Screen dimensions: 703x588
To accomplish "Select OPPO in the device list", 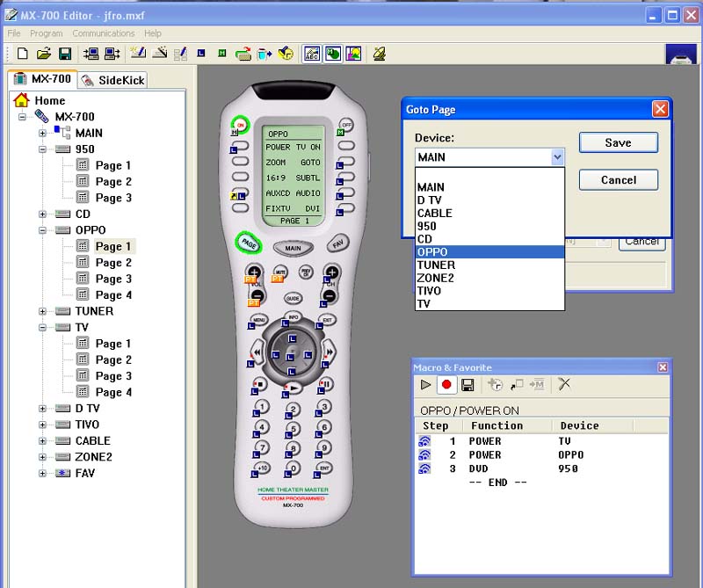I will click(489, 252).
